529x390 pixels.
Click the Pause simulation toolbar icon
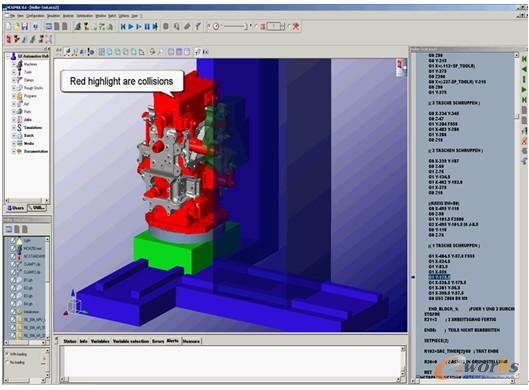(147, 26)
